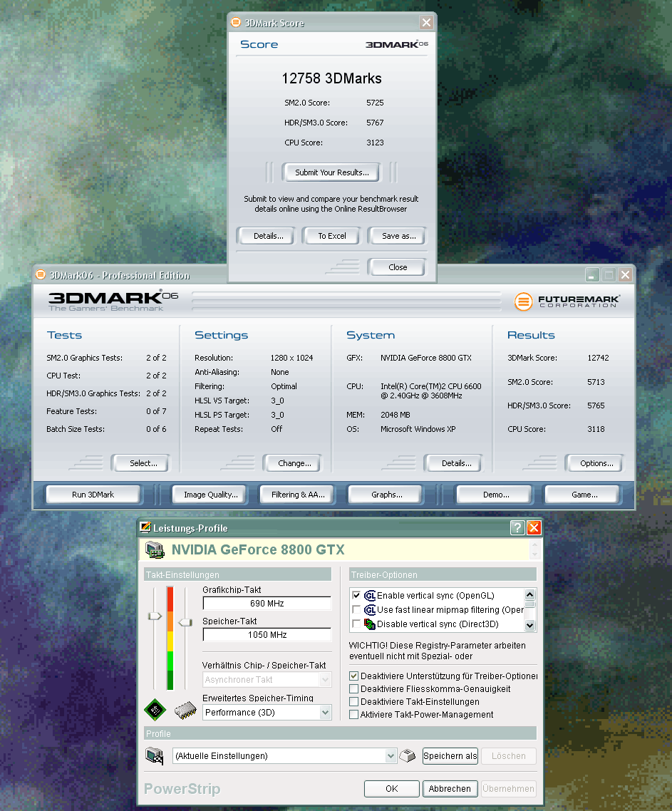Image resolution: width=672 pixels, height=811 pixels.
Task: Open Options under Results
Action: 596,463
